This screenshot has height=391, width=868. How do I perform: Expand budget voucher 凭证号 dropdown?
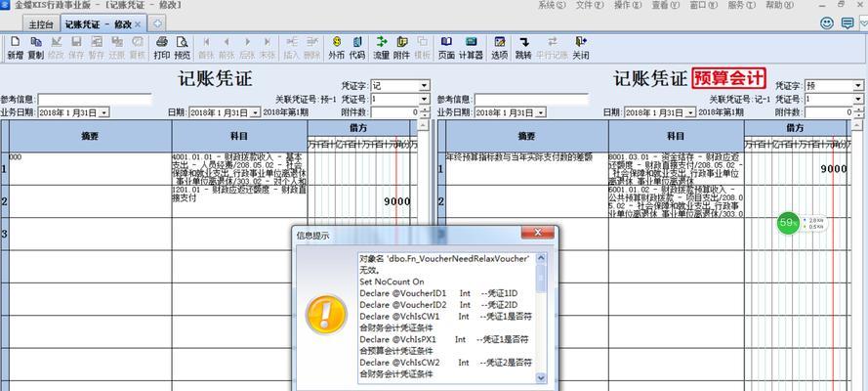point(857,99)
